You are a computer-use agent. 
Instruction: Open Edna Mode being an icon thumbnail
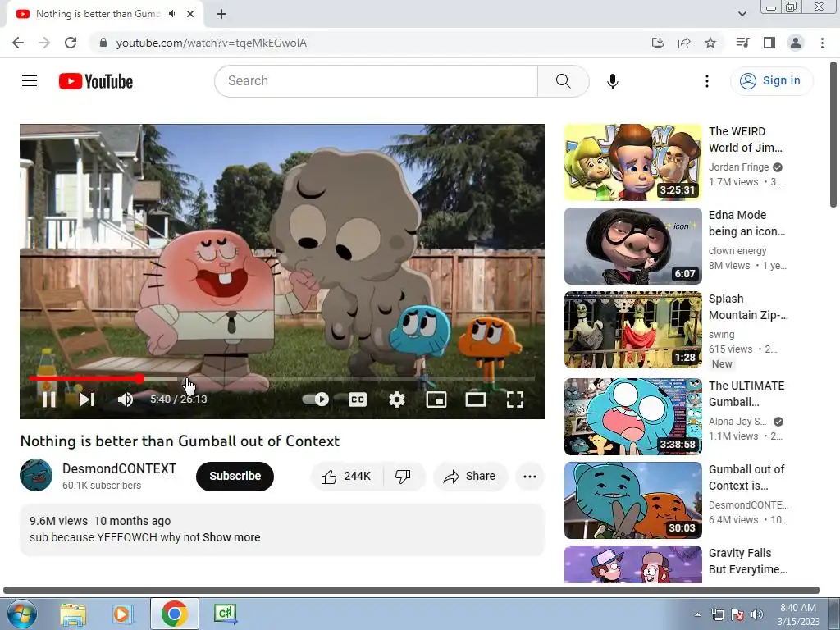(x=632, y=246)
